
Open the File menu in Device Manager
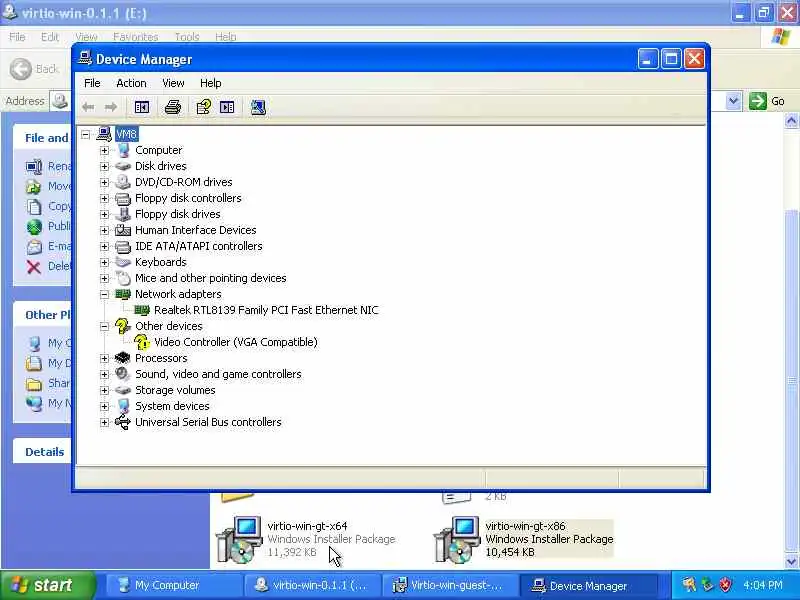(x=92, y=83)
